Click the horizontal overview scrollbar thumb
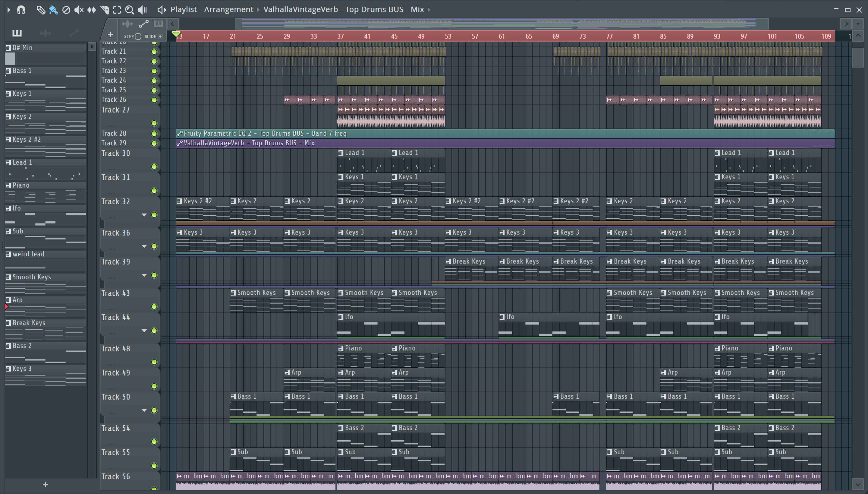 click(502, 24)
